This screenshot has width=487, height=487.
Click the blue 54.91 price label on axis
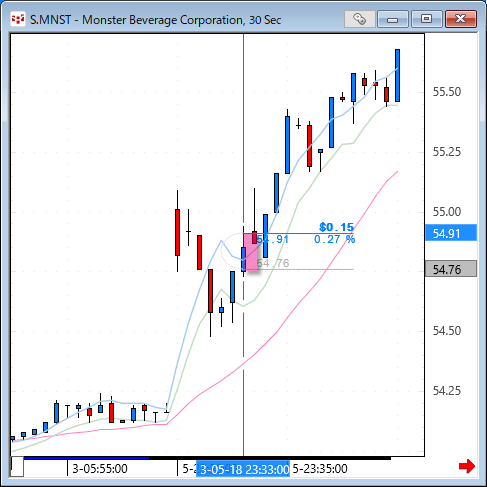click(x=451, y=233)
